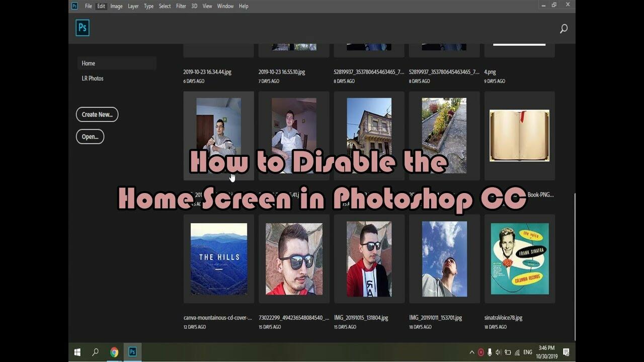The image size is (644, 362).
Task: Expand hidden tray icons chevron
Action: point(471,352)
